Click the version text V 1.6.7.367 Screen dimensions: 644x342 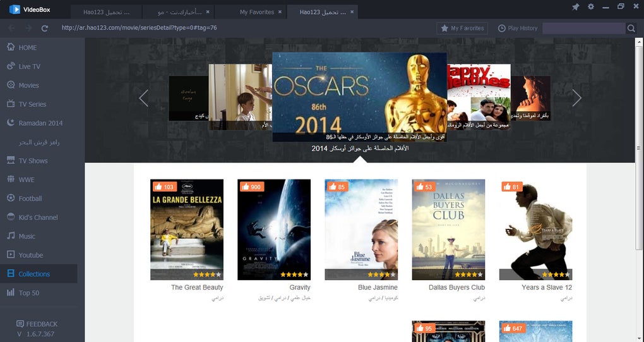pyautogui.click(x=36, y=334)
